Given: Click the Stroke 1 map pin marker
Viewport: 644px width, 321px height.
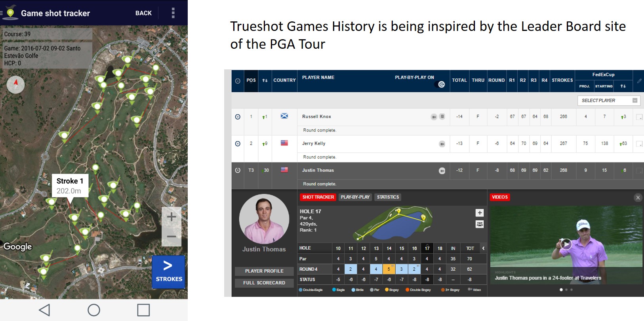Looking at the screenshot, I should click(x=74, y=217).
